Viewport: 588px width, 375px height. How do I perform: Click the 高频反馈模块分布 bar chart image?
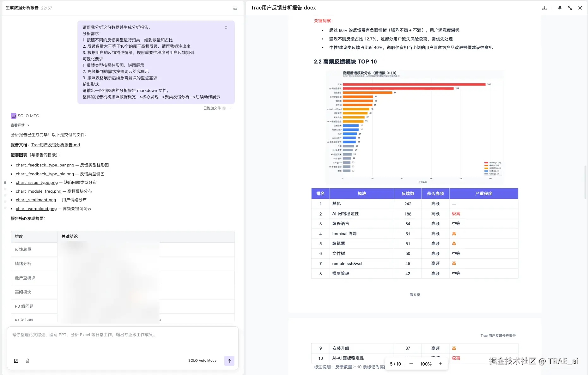[x=415, y=127]
